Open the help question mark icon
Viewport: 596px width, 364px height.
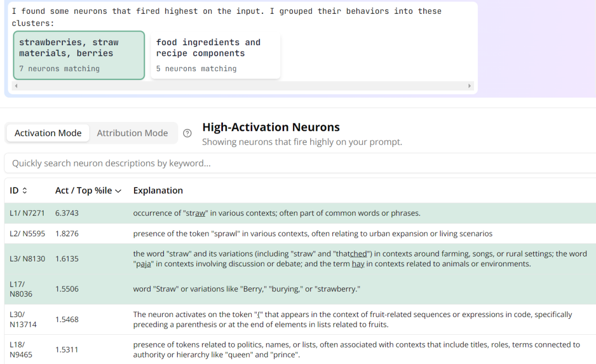(188, 133)
